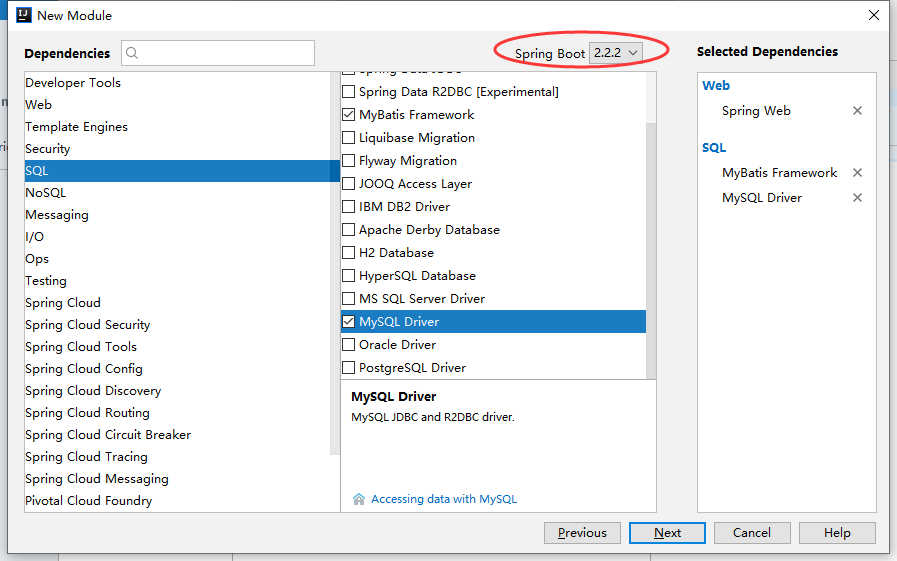
Task: Click the home icon beside the MySQL guide link
Action: click(359, 499)
